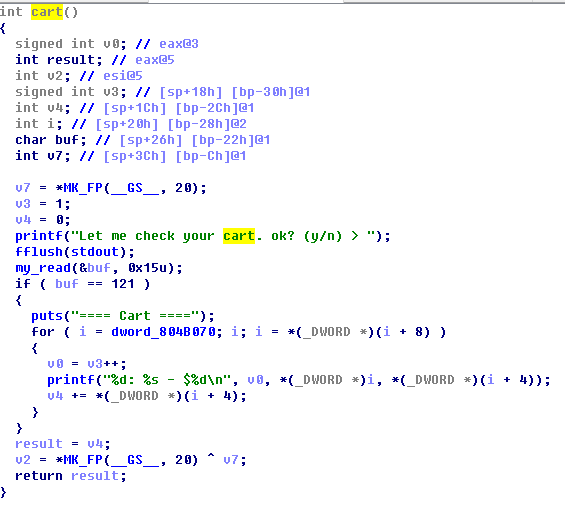Click the fflush function call
Viewport: 565px width, 508px height.
coord(39,251)
